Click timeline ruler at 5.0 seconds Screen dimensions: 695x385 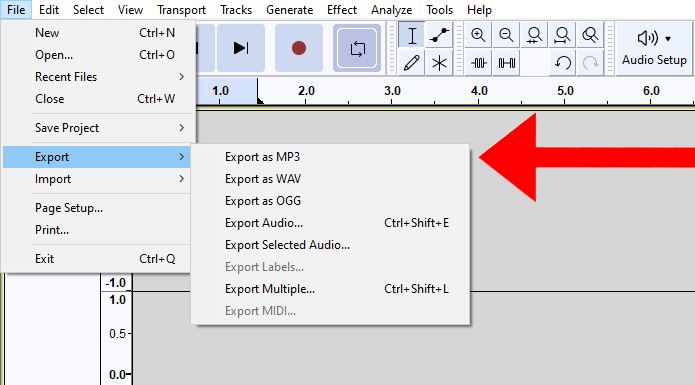[565, 91]
